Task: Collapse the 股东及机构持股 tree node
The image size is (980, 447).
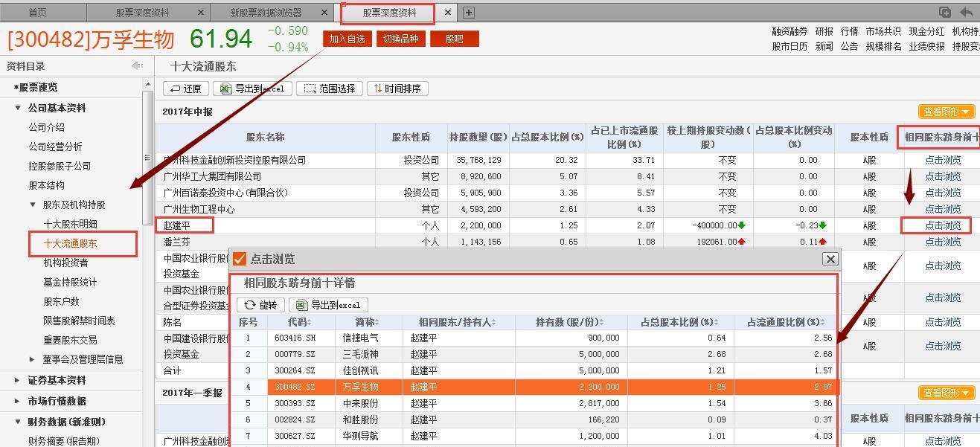Action: tap(33, 205)
